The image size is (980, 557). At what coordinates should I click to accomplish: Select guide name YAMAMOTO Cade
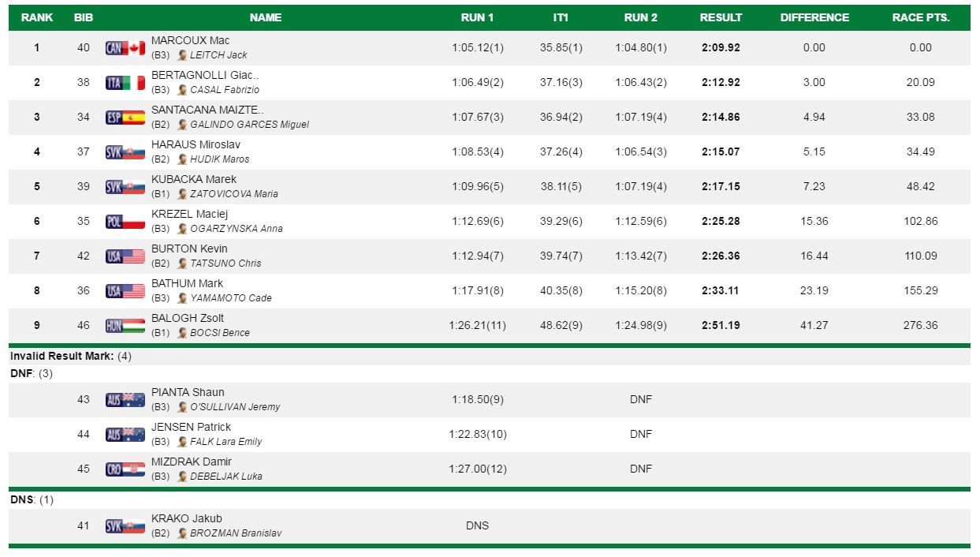tap(230, 298)
